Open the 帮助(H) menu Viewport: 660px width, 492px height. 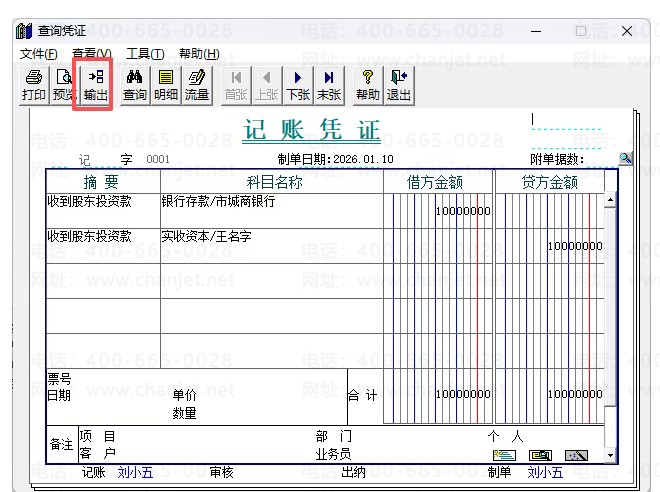199,54
